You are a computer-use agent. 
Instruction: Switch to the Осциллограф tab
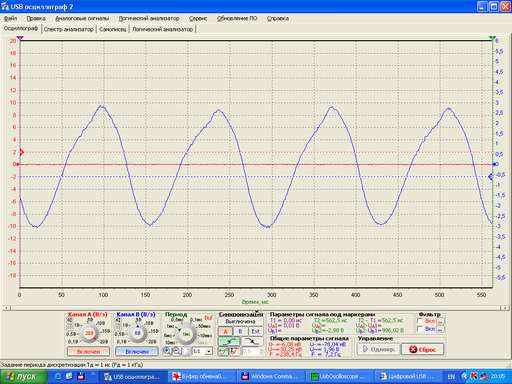click(21, 29)
